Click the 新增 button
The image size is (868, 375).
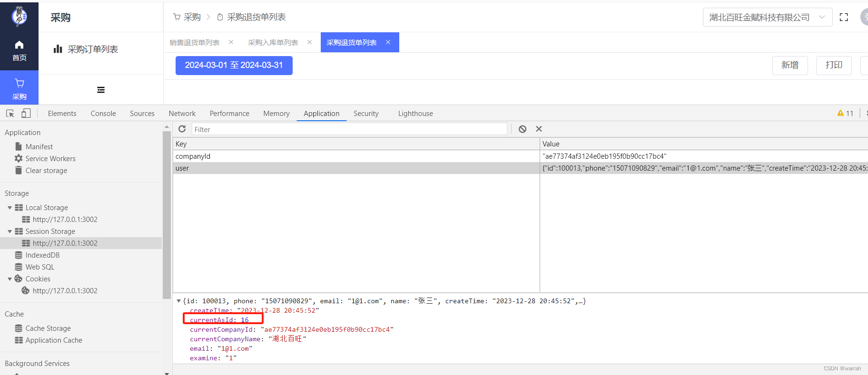point(790,65)
